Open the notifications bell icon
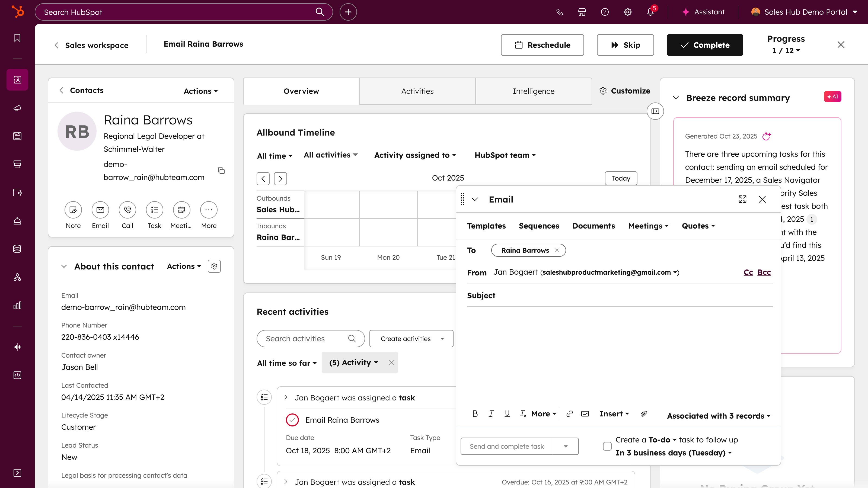The image size is (868, 488). point(650,12)
